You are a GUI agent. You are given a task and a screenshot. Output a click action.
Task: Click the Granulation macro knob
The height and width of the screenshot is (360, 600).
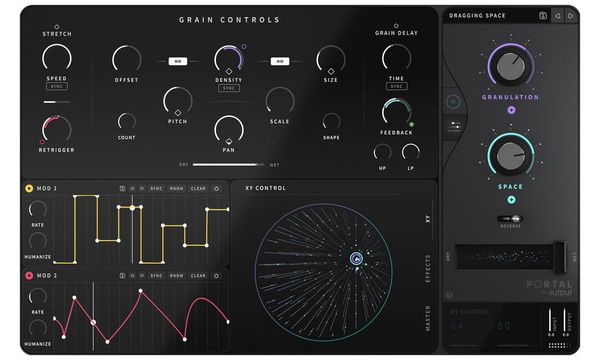click(x=511, y=67)
